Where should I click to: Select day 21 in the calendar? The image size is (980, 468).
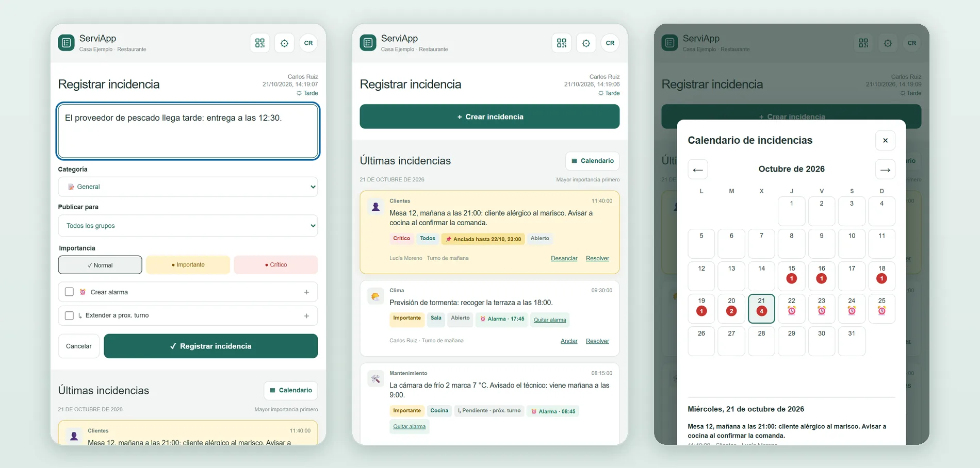[762, 308]
